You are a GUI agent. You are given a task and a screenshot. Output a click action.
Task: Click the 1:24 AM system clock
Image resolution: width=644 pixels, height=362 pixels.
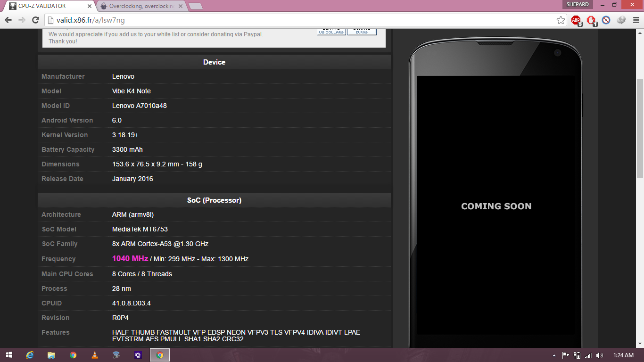(x=624, y=355)
